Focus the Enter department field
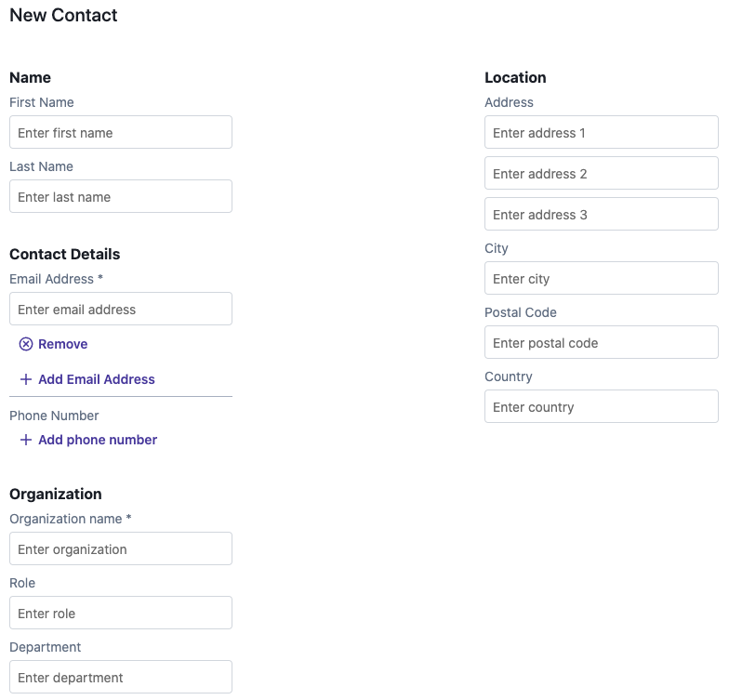The height and width of the screenshot is (700, 729). pyautogui.click(x=121, y=677)
